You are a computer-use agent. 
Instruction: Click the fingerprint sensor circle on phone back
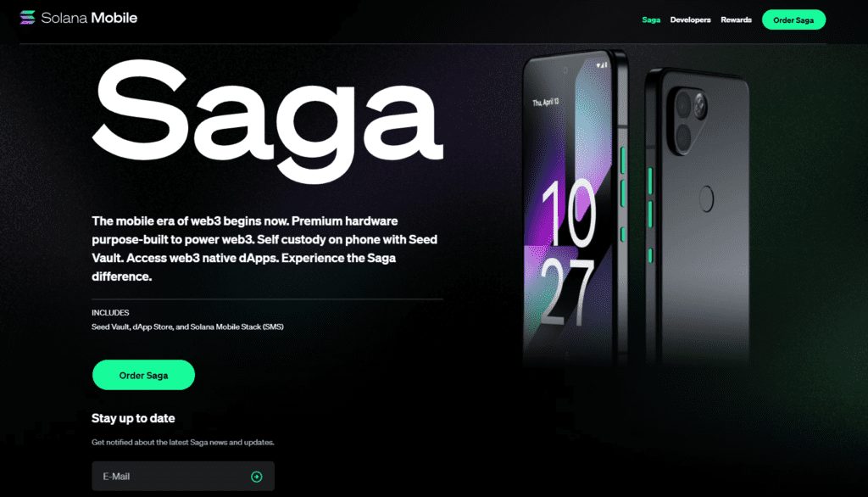point(706,199)
